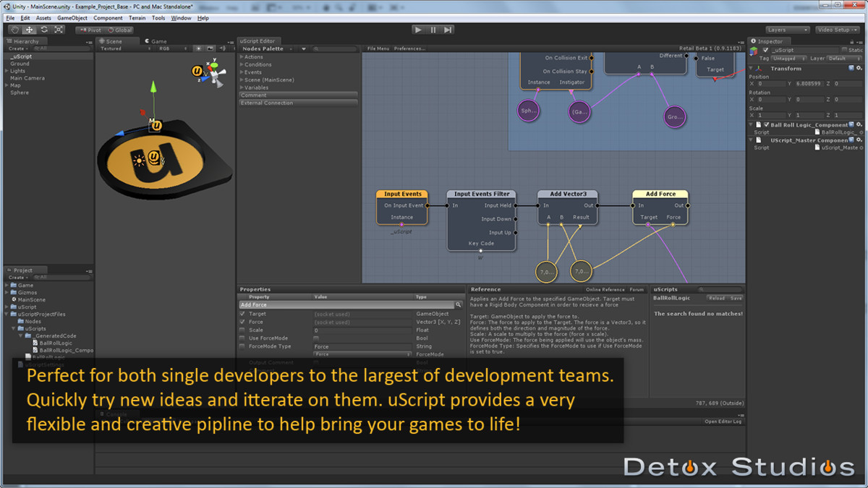Viewport: 868px width, 488px height.
Task: Open the Terrain menu
Action: coord(137,18)
